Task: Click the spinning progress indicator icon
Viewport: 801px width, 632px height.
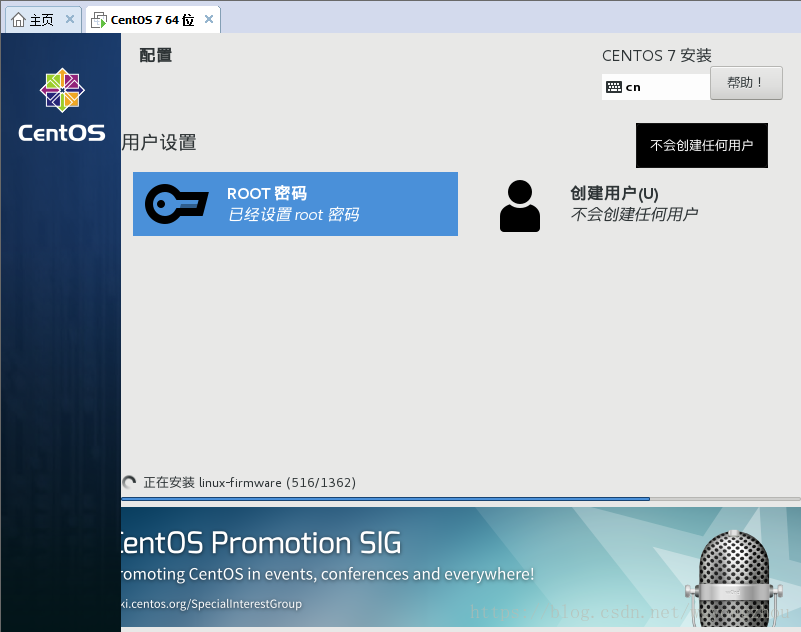Action: click(x=129, y=482)
